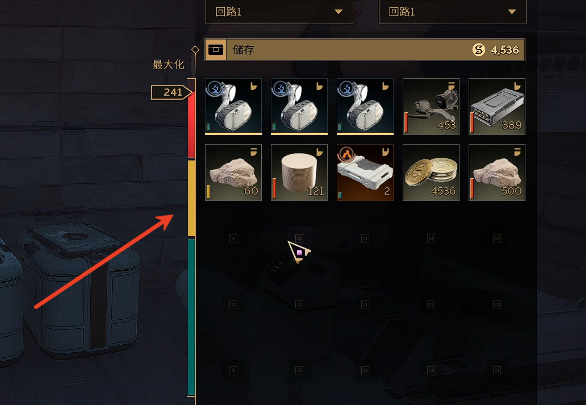Click the storage box icon beside 储存

coord(215,49)
